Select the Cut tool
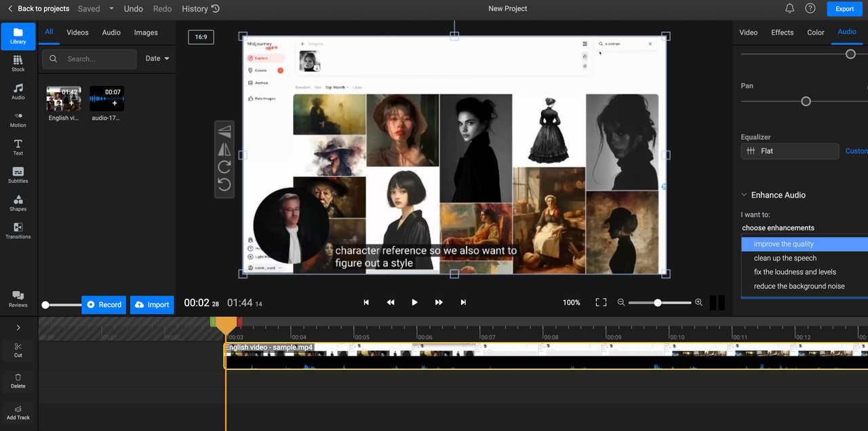The width and height of the screenshot is (868, 431). (x=18, y=350)
